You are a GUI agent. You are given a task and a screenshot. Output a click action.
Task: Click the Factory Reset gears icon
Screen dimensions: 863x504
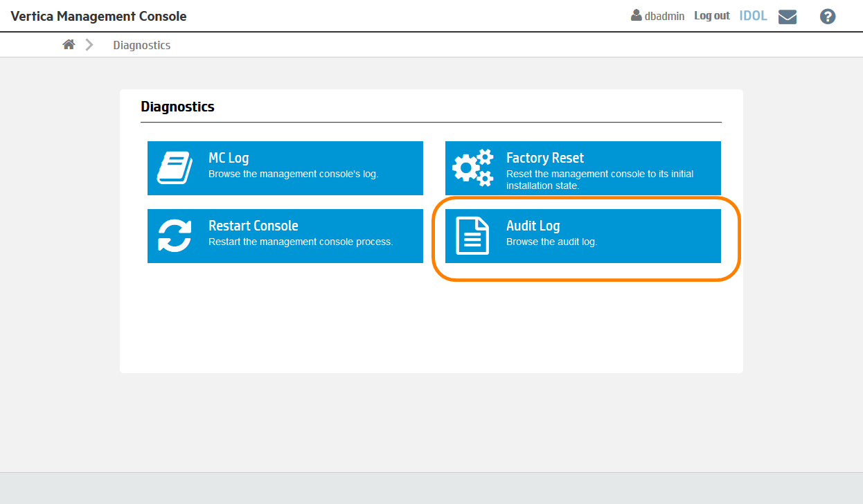tap(472, 168)
